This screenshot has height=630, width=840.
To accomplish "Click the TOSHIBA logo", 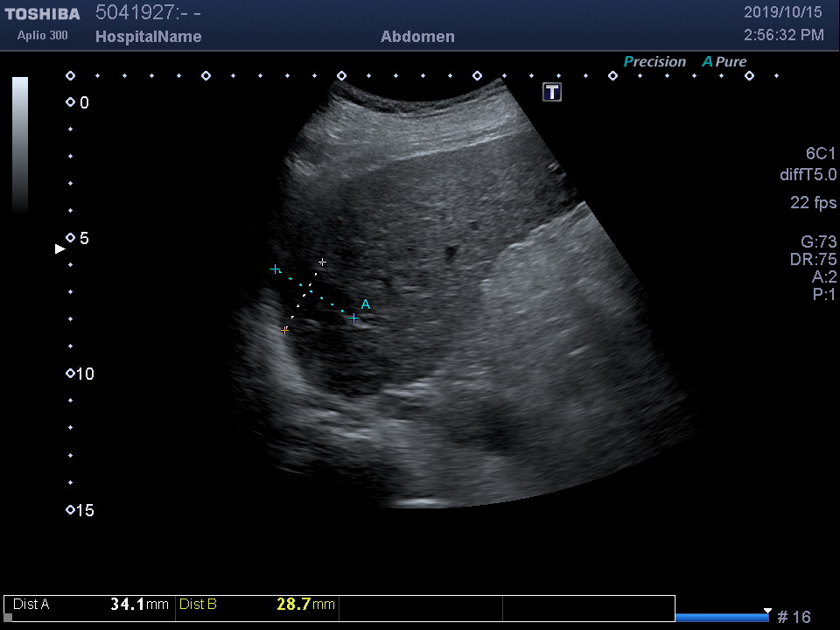I will point(42,14).
